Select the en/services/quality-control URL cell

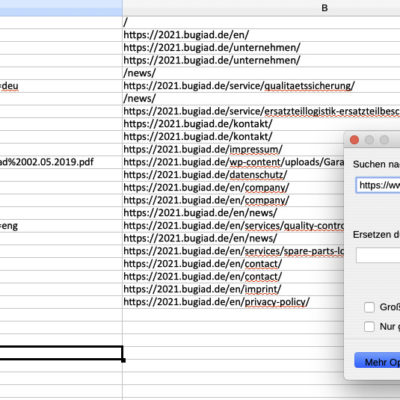coord(233,226)
